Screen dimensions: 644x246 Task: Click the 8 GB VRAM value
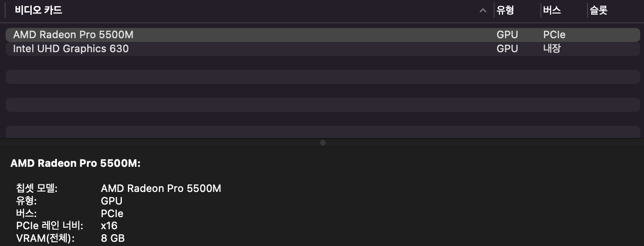[x=113, y=239]
